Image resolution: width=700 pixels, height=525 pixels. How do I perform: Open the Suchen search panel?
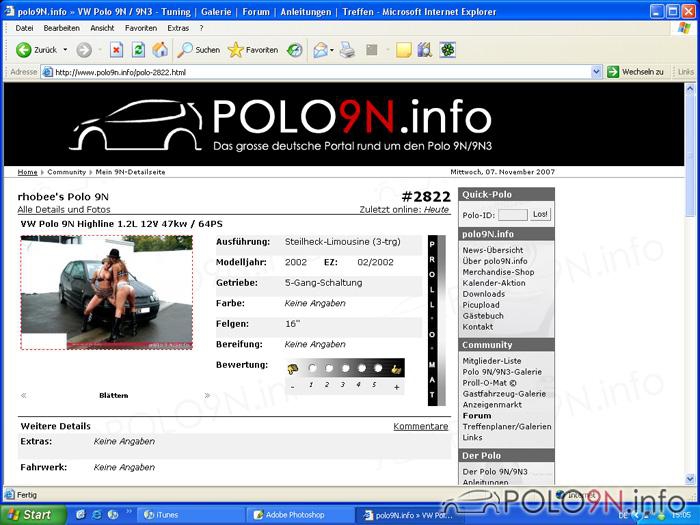[x=198, y=49]
